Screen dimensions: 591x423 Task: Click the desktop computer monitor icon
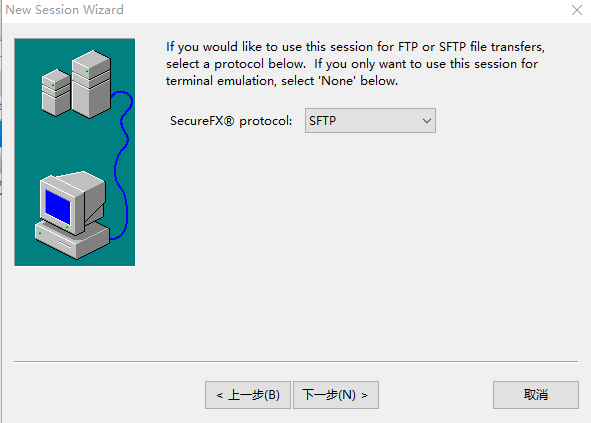coord(72,202)
